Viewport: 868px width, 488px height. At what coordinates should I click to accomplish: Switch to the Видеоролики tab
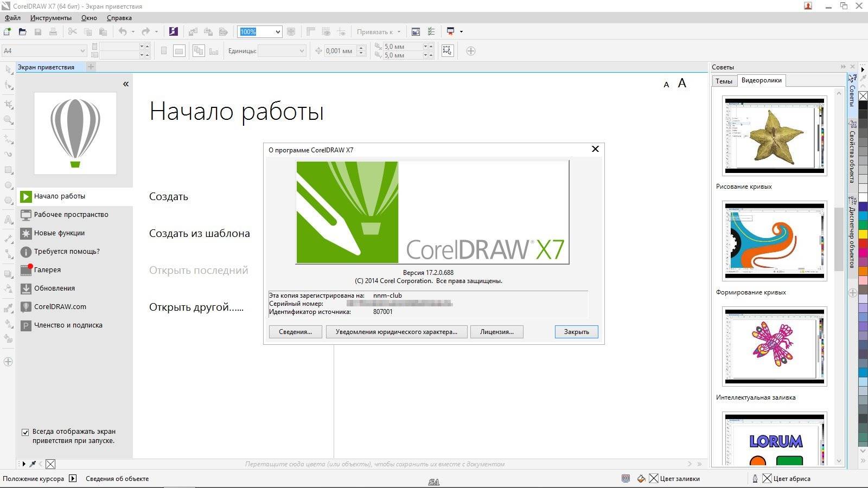[x=761, y=81]
